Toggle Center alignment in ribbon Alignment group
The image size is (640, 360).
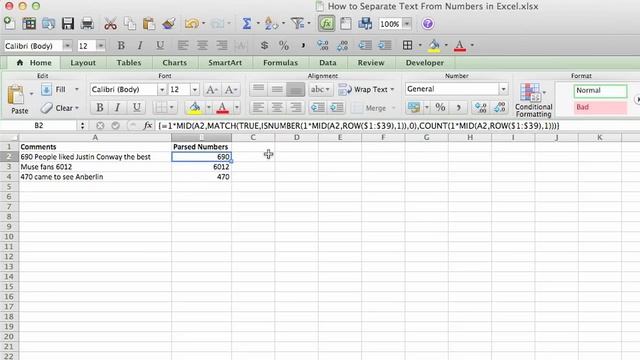pyautogui.click(x=277, y=107)
